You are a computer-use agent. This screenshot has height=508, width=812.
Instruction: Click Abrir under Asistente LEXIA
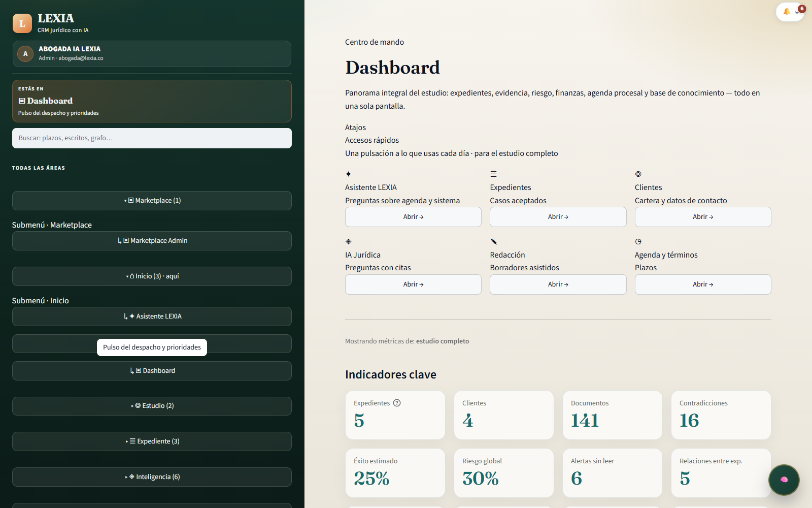coord(413,217)
